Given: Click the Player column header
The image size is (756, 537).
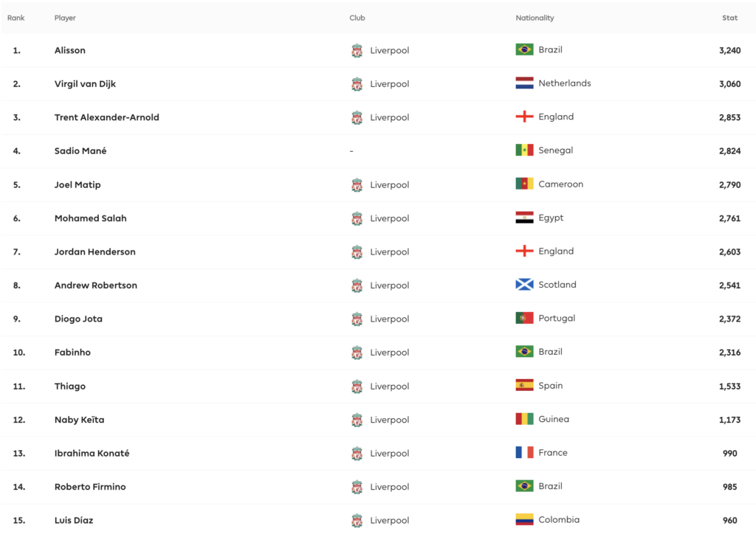Looking at the screenshot, I should point(65,18).
